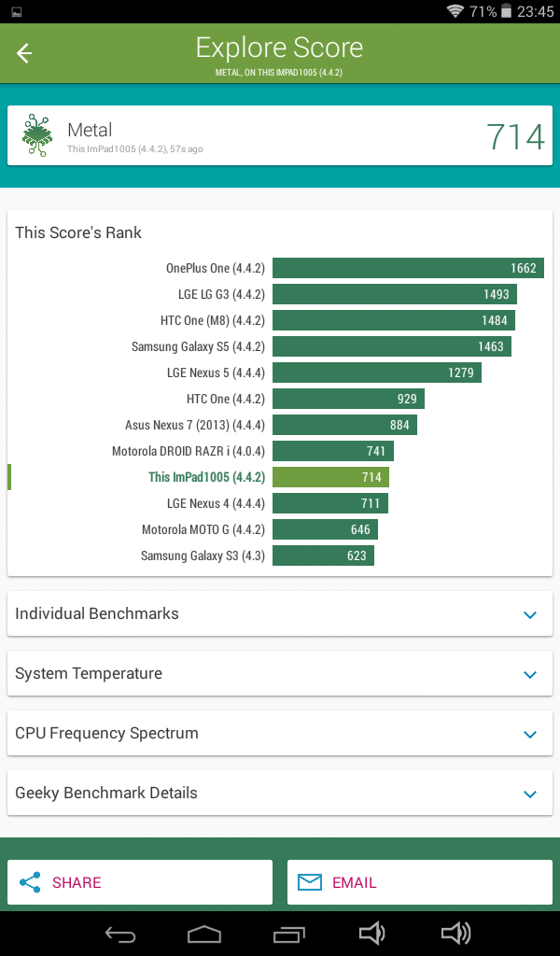Tap the share icon at bottom

point(30,882)
